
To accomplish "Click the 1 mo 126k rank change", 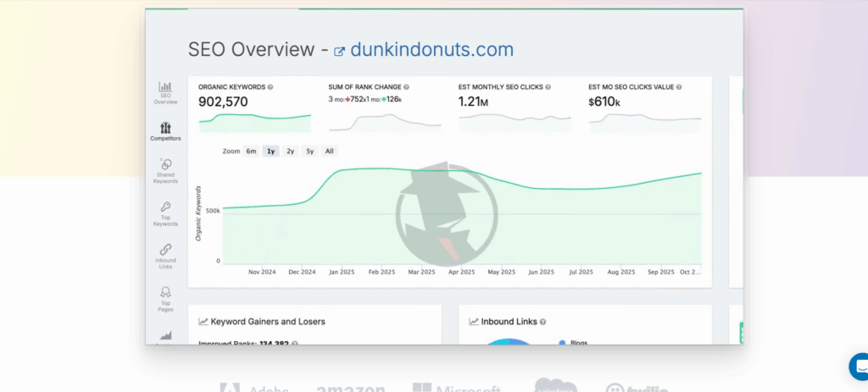I will [x=384, y=100].
